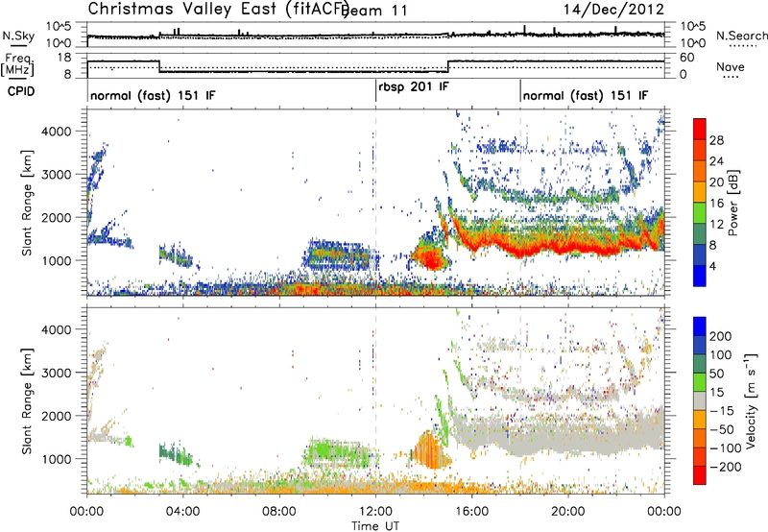
Task: Click the '50' tick on Velocity colorbar
Action: coord(716,374)
